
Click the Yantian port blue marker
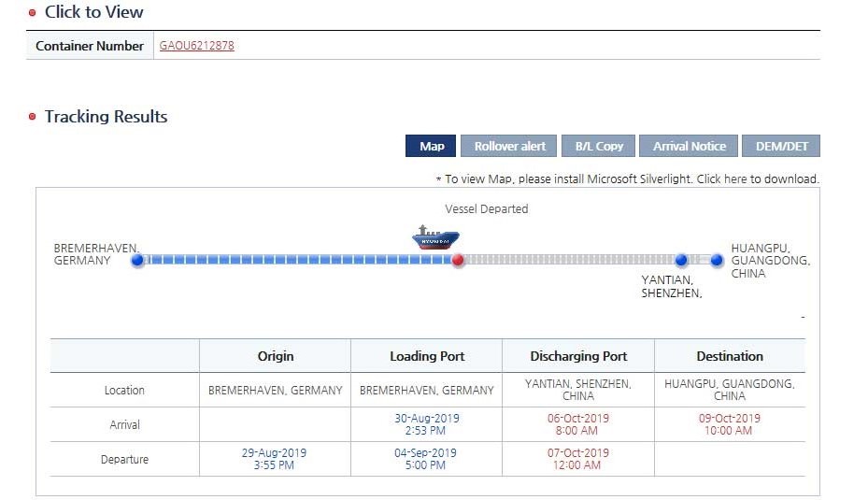point(681,261)
